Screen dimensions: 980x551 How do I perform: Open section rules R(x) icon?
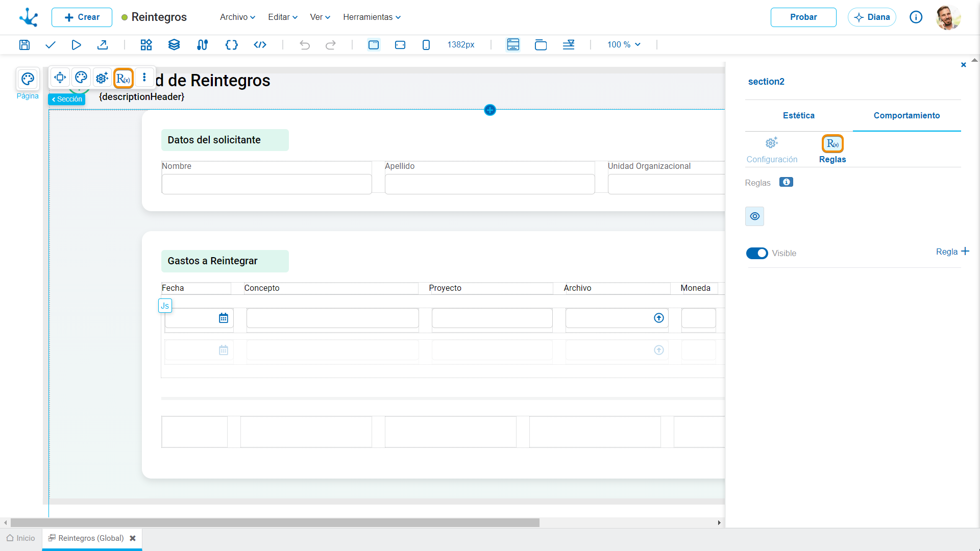coord(123,78)
